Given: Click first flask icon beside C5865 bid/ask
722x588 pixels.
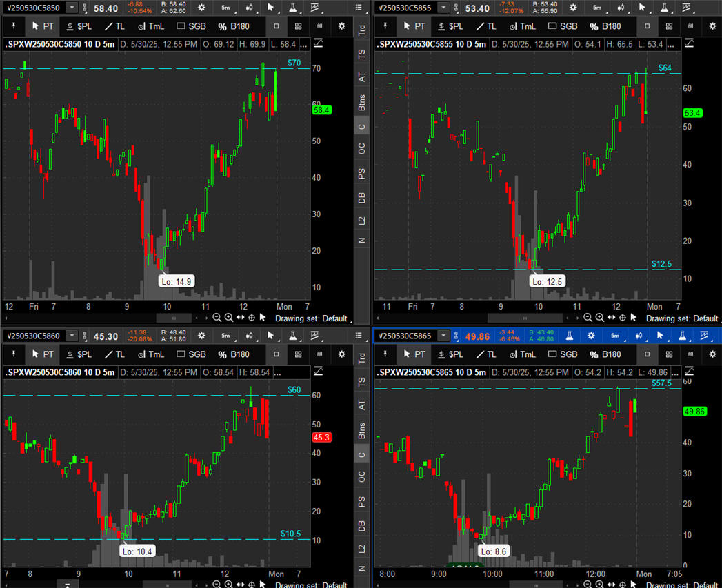Looking at the screenshot, I should (x=570, y=336).
